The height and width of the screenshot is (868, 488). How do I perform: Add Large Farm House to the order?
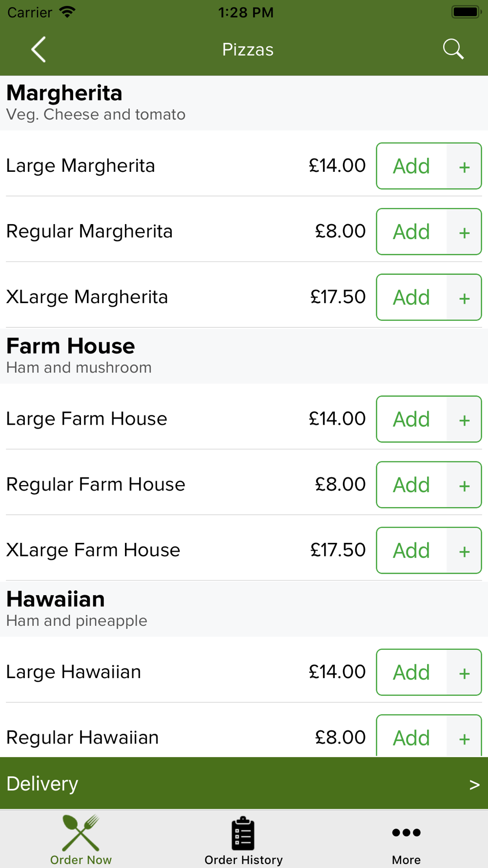[411, 419]
